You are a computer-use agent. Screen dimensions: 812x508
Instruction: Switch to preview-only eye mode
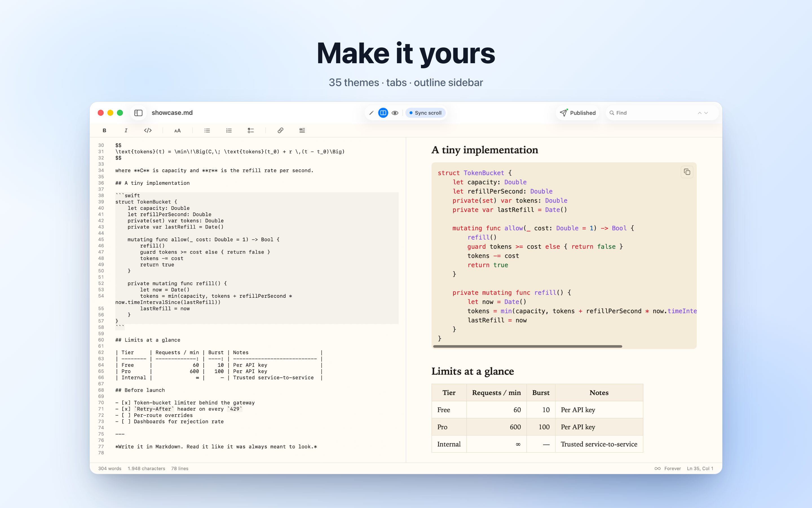395,113
